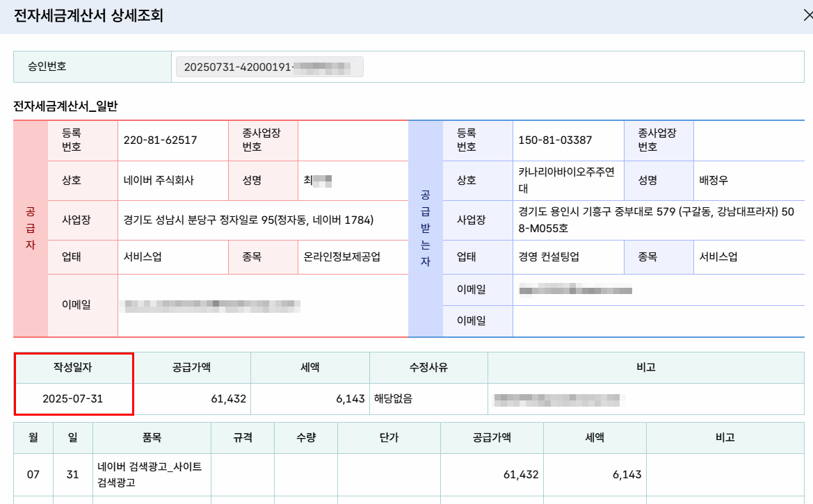The height and width of the screenshot is (504, 813).
Task: Click the 품목 column header
Action: pyautogui.click(x=152, y=438)
